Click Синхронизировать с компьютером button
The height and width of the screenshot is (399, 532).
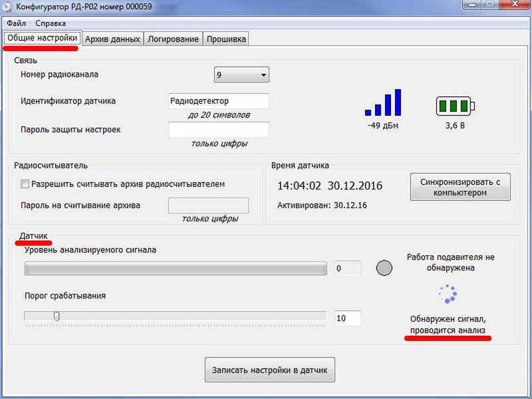[x=460, y=187]
